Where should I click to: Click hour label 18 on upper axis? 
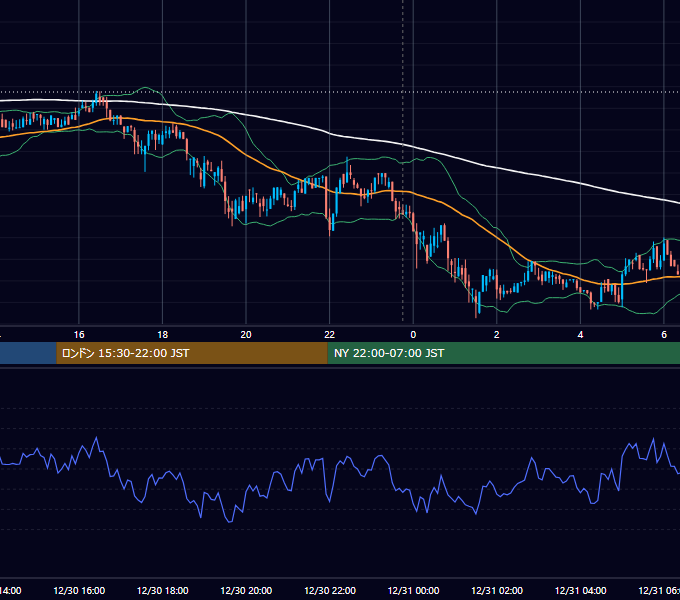point(163,335)
